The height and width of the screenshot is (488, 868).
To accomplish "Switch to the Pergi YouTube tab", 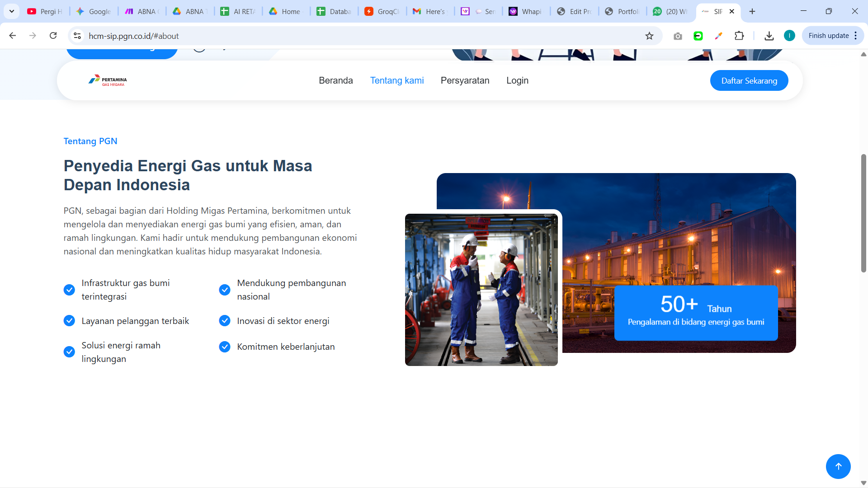I will (x=45, y=11).
